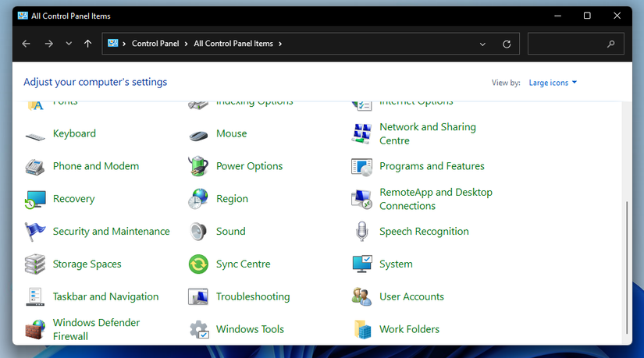Open the Work Folders icon
This screenshot has height=358, width=644.
[x=363, y=330]
